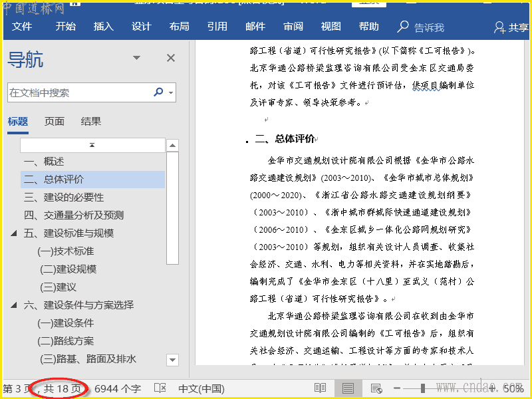The height and width of the screenshot is (399, 532).
Task: Go to heading 五、建设标准与规模
Action: [x=69, y=233]
